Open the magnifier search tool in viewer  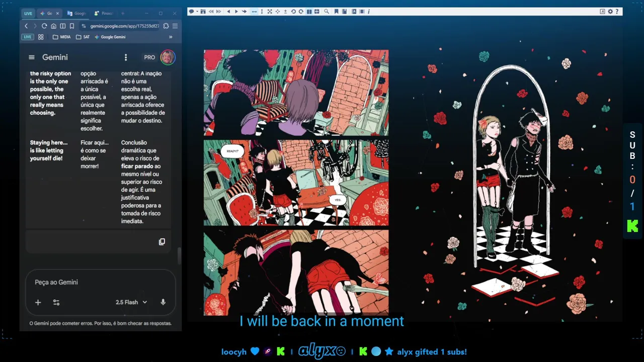point(327,12)
